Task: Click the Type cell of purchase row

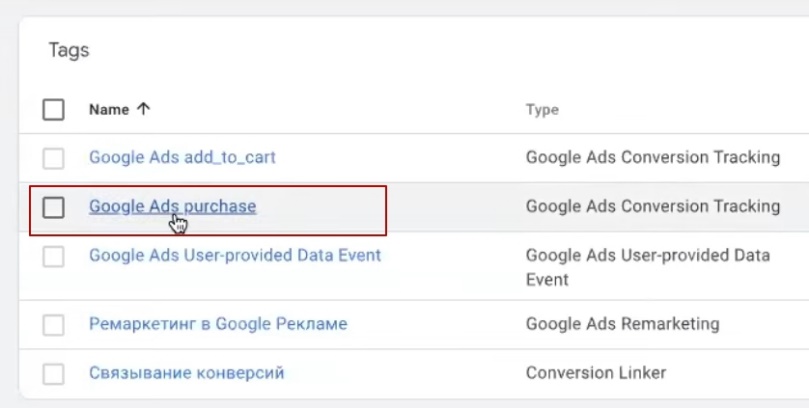Action: (x=652, y=206)
